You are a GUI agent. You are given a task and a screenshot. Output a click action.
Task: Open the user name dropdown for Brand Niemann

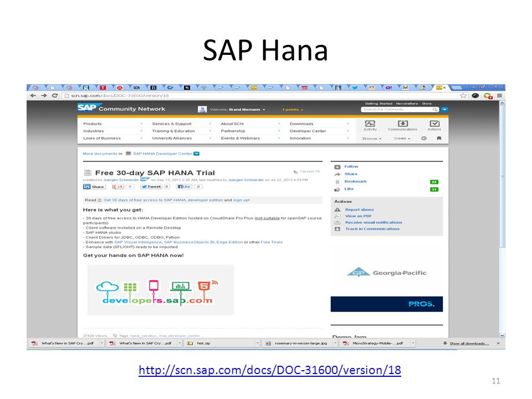coord(247,110)
